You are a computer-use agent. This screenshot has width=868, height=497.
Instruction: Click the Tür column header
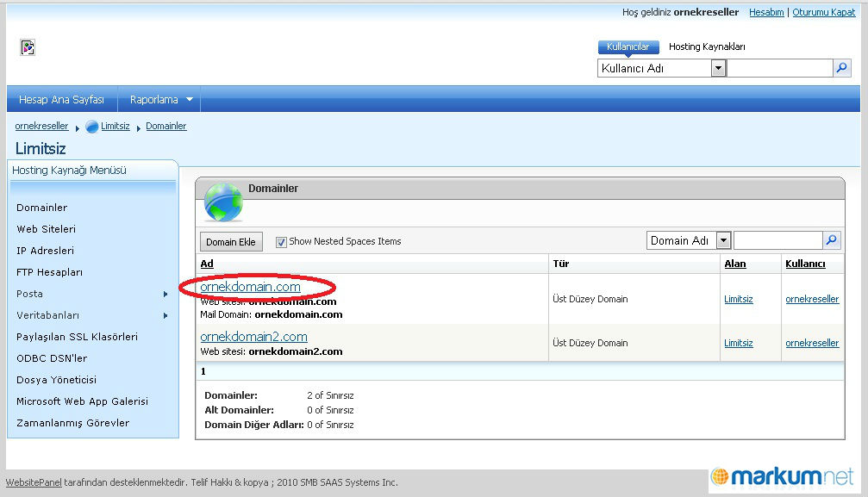coord(561,264)
